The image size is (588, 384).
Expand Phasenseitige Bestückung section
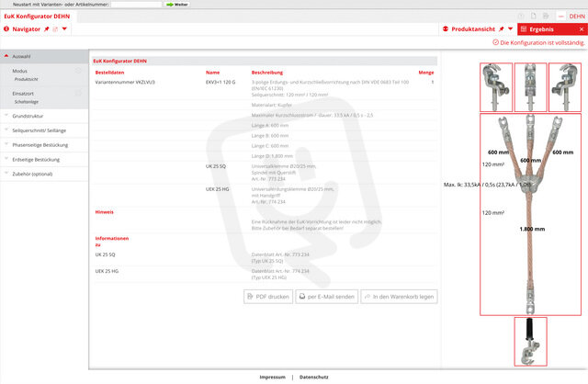coord(42,145)
